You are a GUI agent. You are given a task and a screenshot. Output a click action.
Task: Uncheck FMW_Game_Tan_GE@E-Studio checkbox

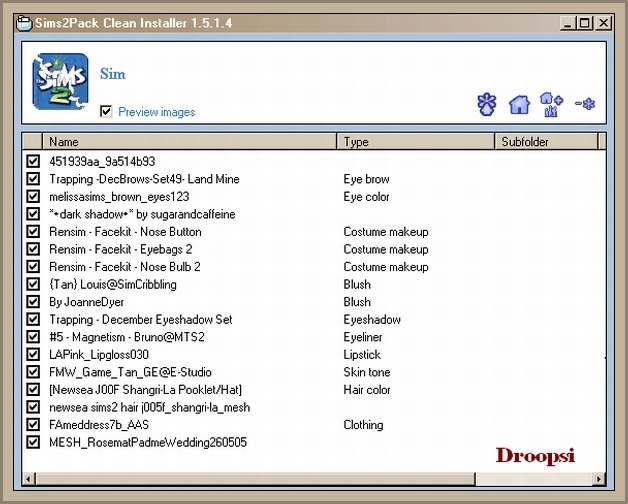[x=33, y=372]
